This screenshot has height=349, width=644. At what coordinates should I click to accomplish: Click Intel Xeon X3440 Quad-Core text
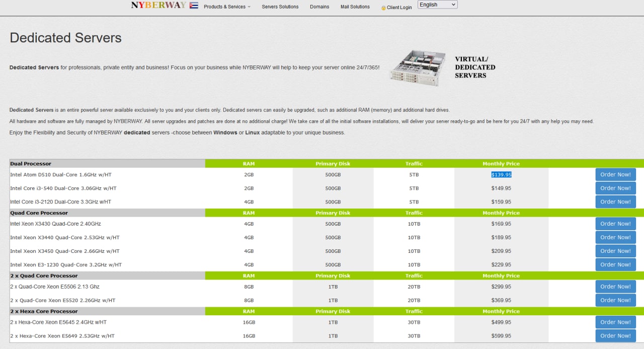tap(65, 238)
